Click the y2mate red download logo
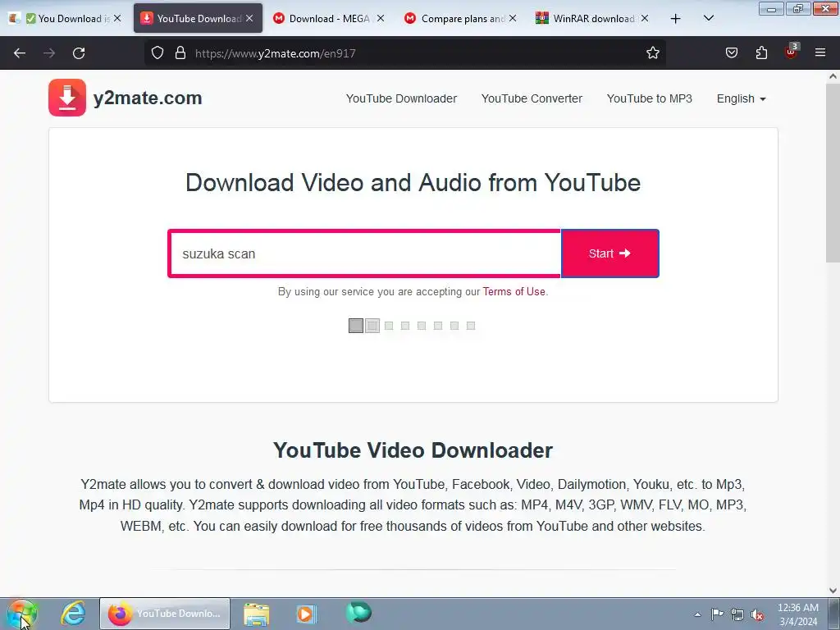Viewport: 840px width, 630px height. 67,98
